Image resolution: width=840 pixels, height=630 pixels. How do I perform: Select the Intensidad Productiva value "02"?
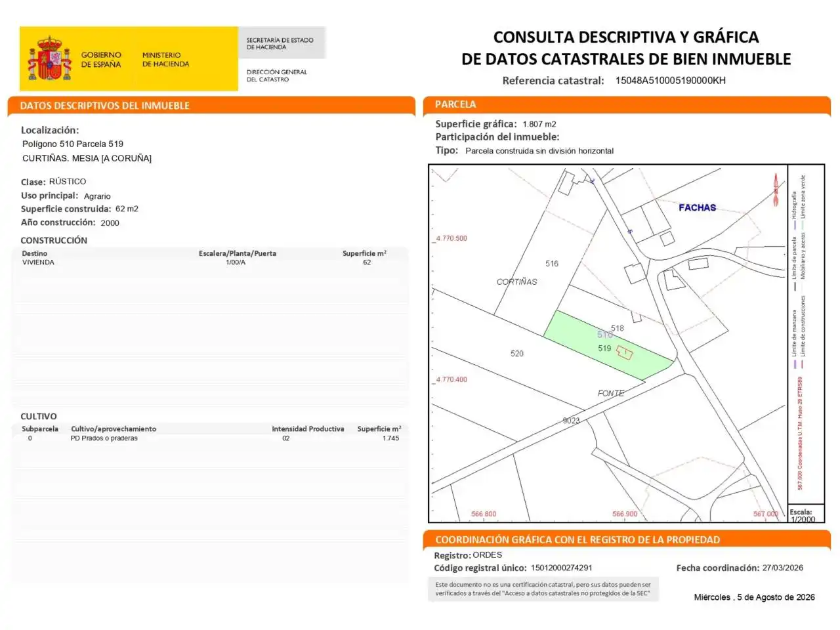(285, 438)
